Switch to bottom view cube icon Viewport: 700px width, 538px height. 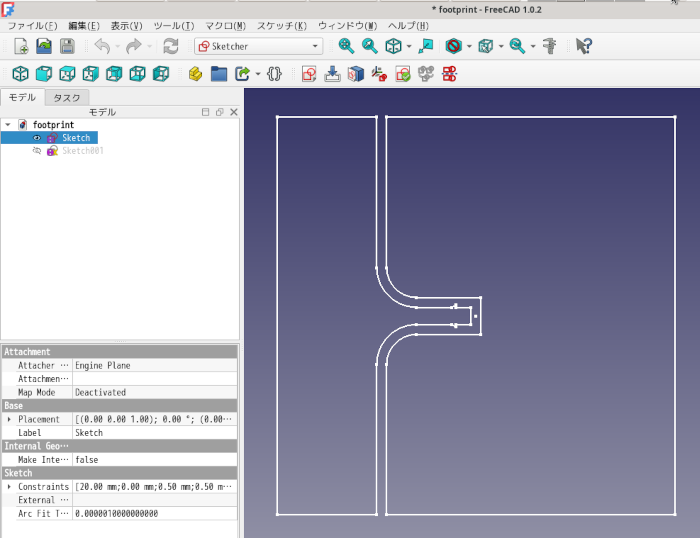(x=138, y=74)
